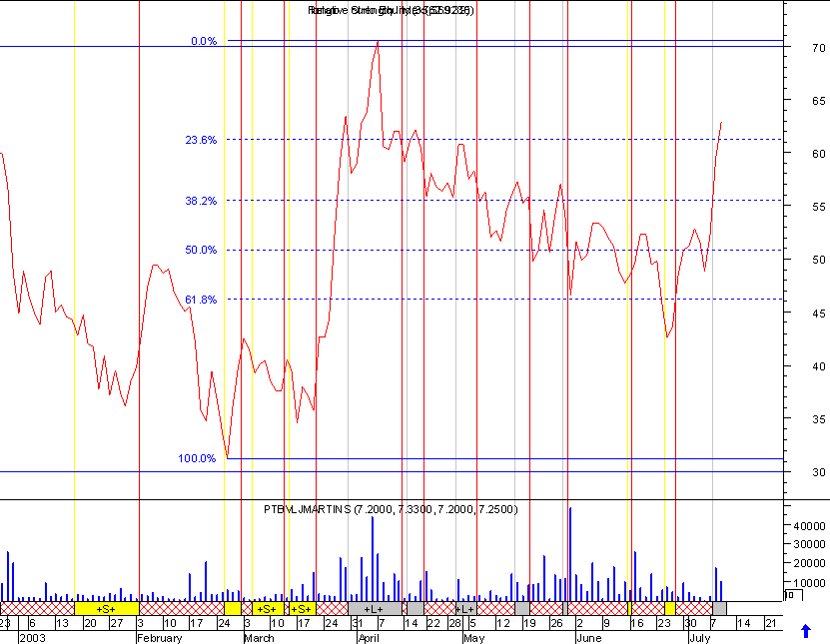Click the 40000 volume axis label

(x=809, y=526)
